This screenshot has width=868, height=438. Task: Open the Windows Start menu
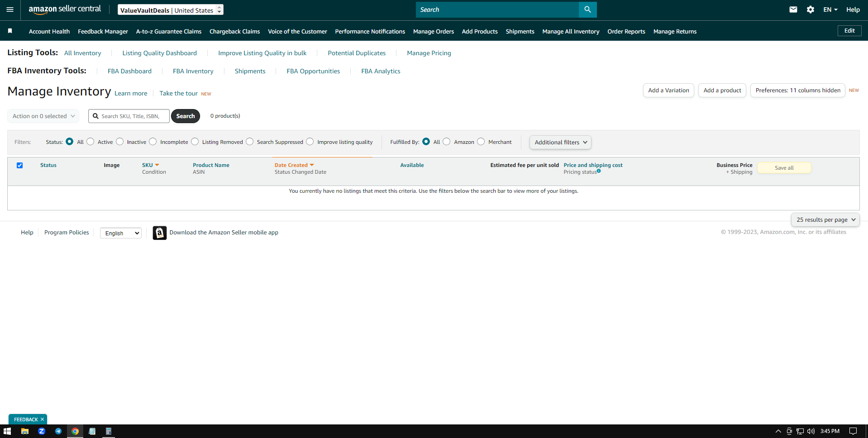coord(7,431)
